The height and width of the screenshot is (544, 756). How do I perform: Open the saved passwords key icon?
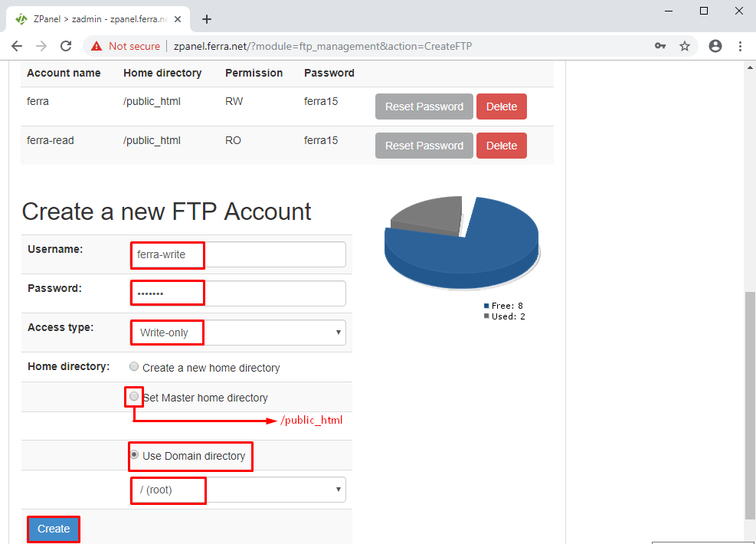coord(660,46)
